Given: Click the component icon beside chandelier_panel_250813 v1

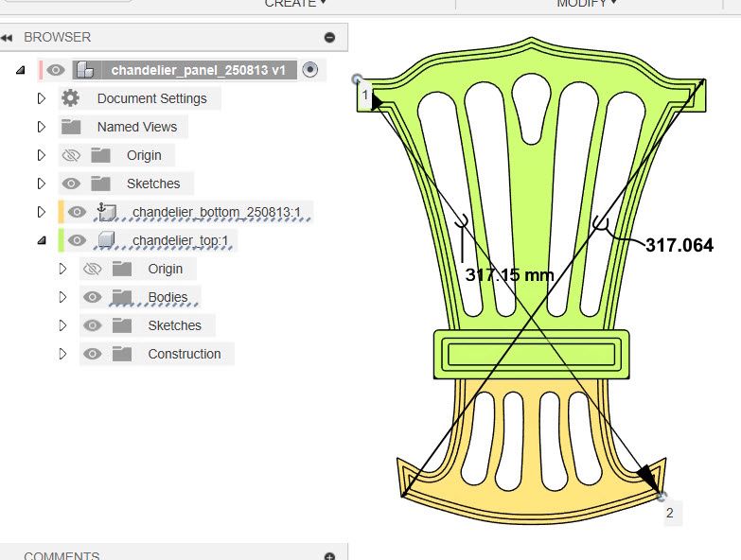Looking at the screenshot, I should pos(85,70).
